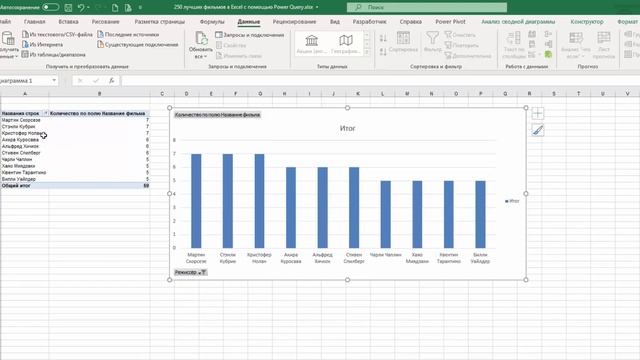640x360 pixels.
Task: Open the Рецензирование tab
Action: pos(294,22)
